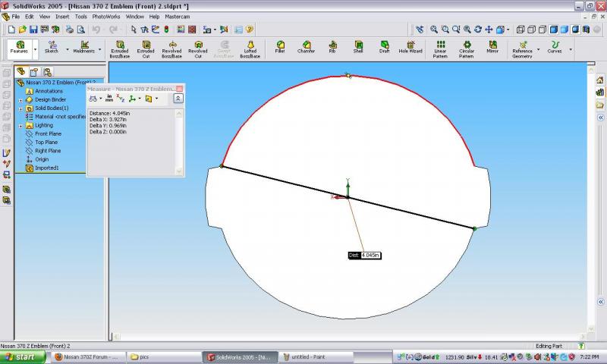Click Lofted Boss/Base tool

pos(250,49)
